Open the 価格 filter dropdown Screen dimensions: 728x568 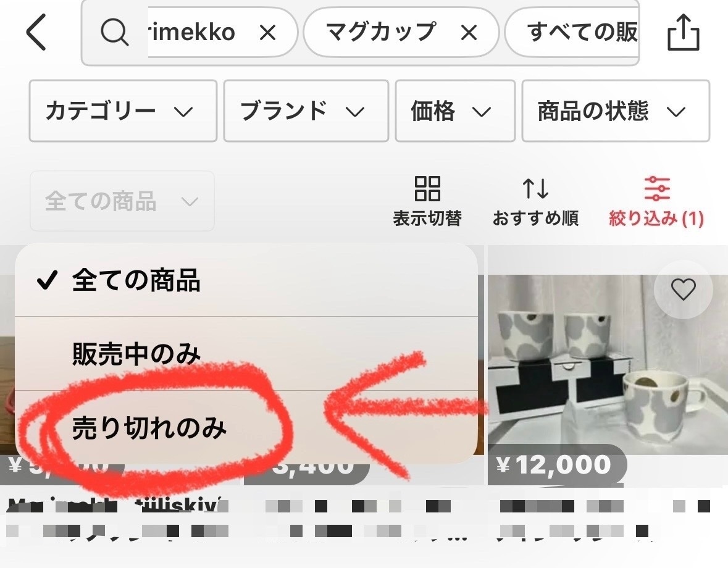[x=455, y=111]
